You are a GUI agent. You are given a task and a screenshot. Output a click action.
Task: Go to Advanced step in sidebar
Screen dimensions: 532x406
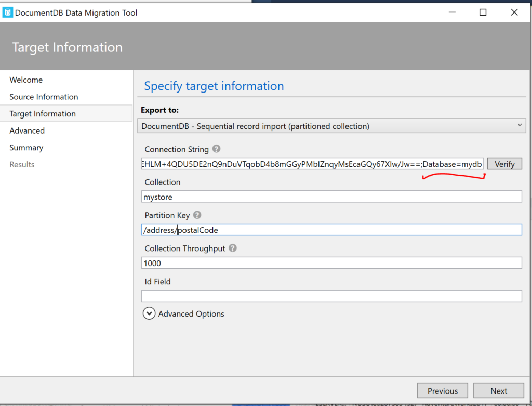pos(27,130)
